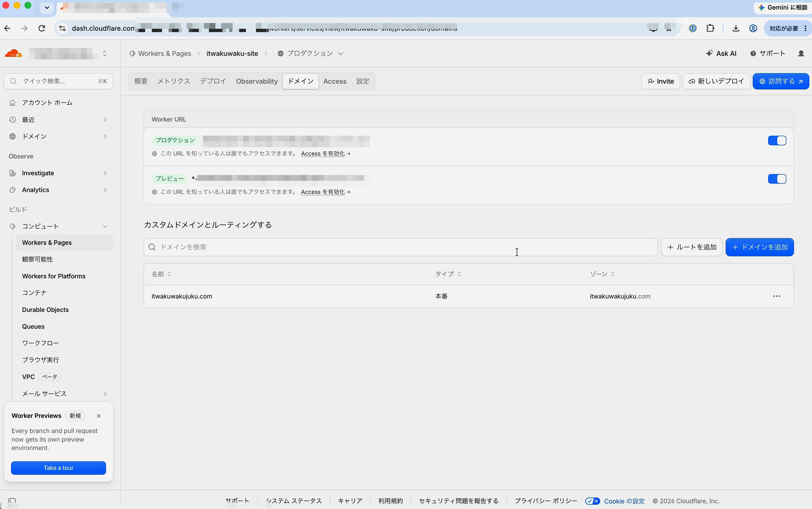Click the Ask AI sparkle button

[721, 53]
